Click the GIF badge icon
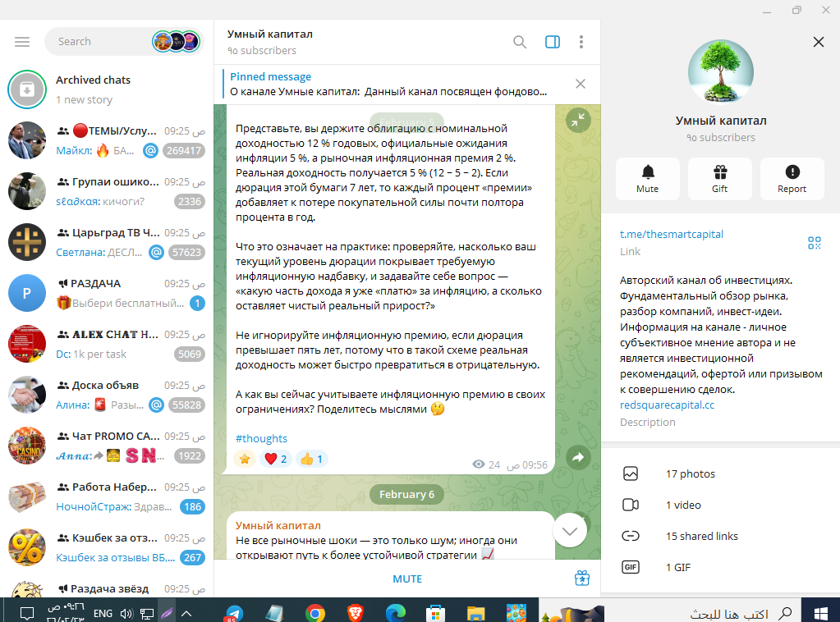Viewport: 840px width, 622px height. pyautogui.click(x=631, y=567)
